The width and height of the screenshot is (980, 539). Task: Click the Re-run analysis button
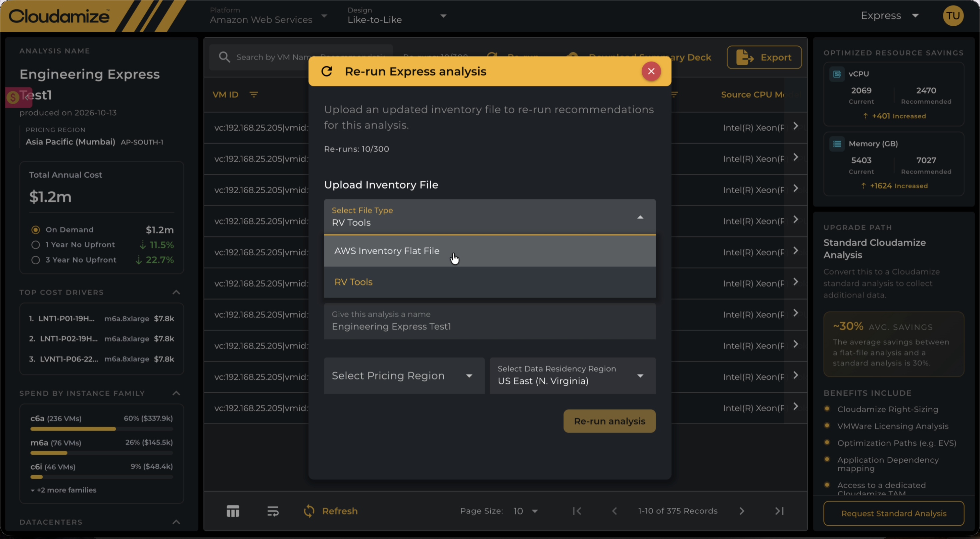tap(609, 421)
